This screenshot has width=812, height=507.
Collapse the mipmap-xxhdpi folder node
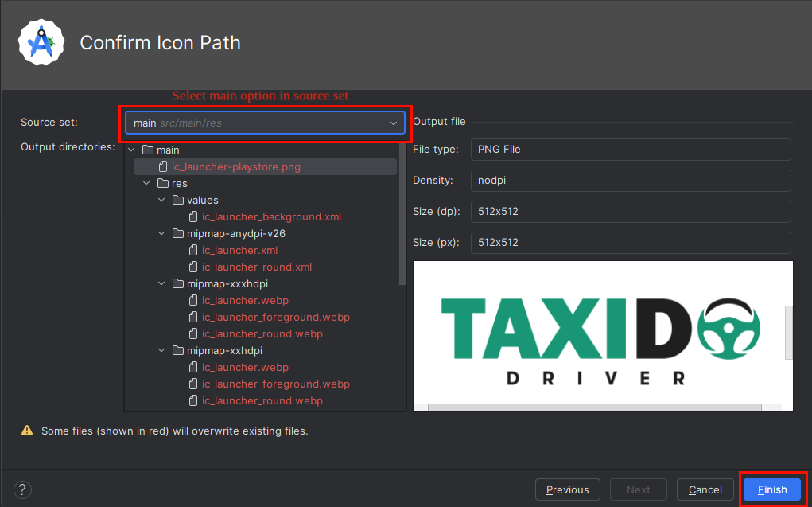click(x=162, y=351)
